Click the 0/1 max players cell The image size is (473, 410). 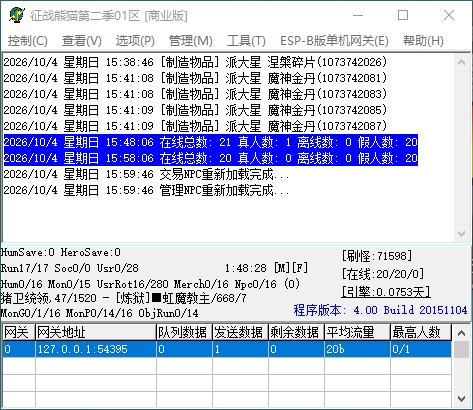[421, 349]
